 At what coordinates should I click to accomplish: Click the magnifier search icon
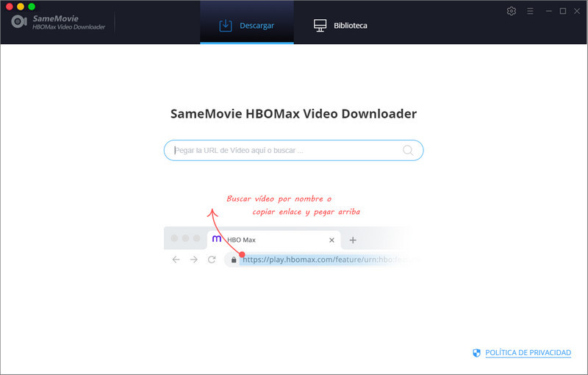point(408,151)
